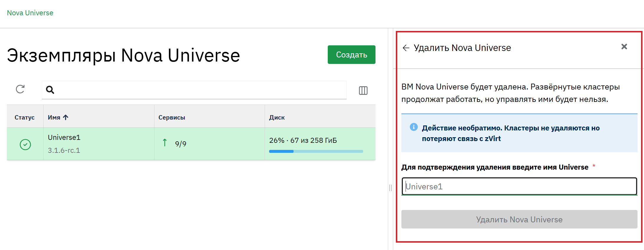Focus the Universe name confirmation field
Image resolution: width=644 pixels, height=250 pixels.
(519, 186)
